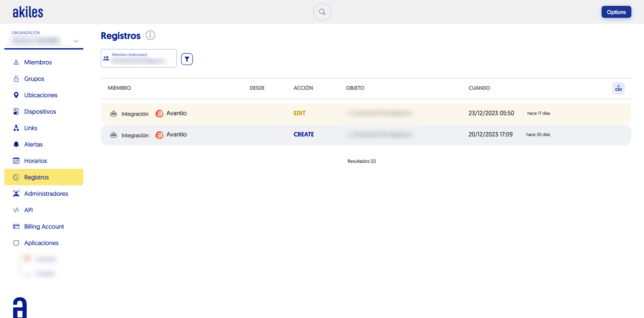Select Billing Account in sidebar
Screen dimensions: 644x318
tap(44, 227)
